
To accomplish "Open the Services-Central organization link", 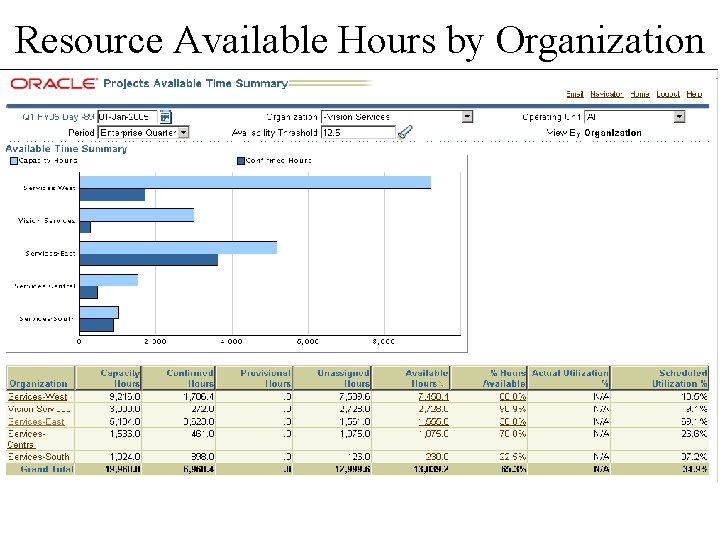I will click(x=26, y=439).
